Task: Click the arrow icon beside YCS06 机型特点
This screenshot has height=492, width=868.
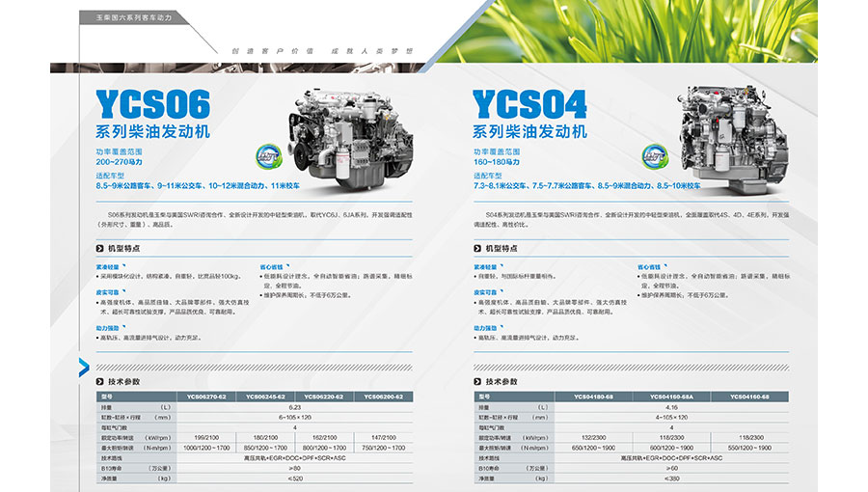Action: click(x=99, y=249)
